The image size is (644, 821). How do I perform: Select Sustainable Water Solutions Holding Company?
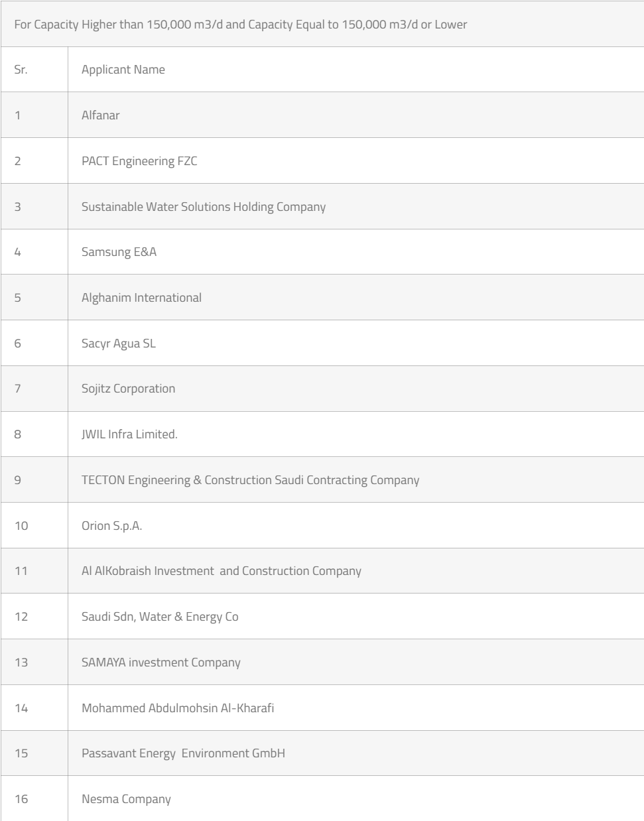coord(204,207)
